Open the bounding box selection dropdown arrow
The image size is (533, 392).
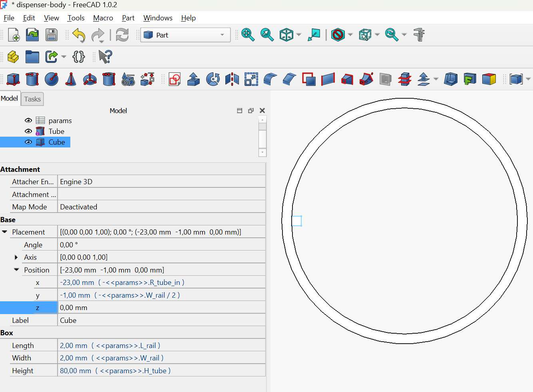377,35
